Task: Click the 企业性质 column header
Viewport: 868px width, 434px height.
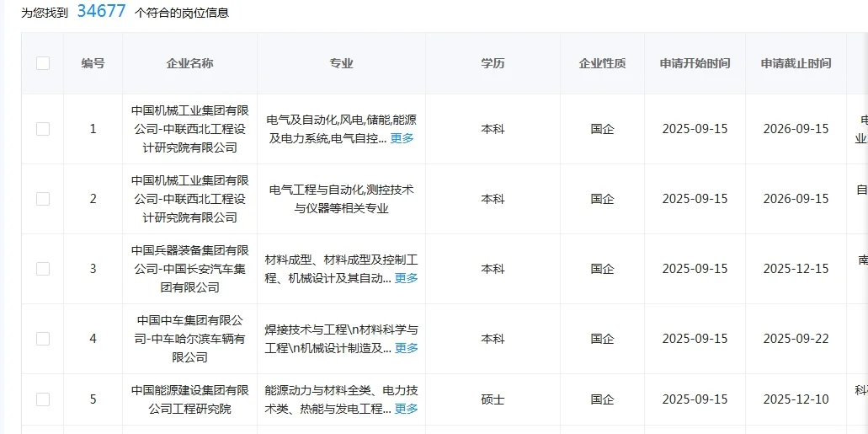Action: [x=602, y=63]
